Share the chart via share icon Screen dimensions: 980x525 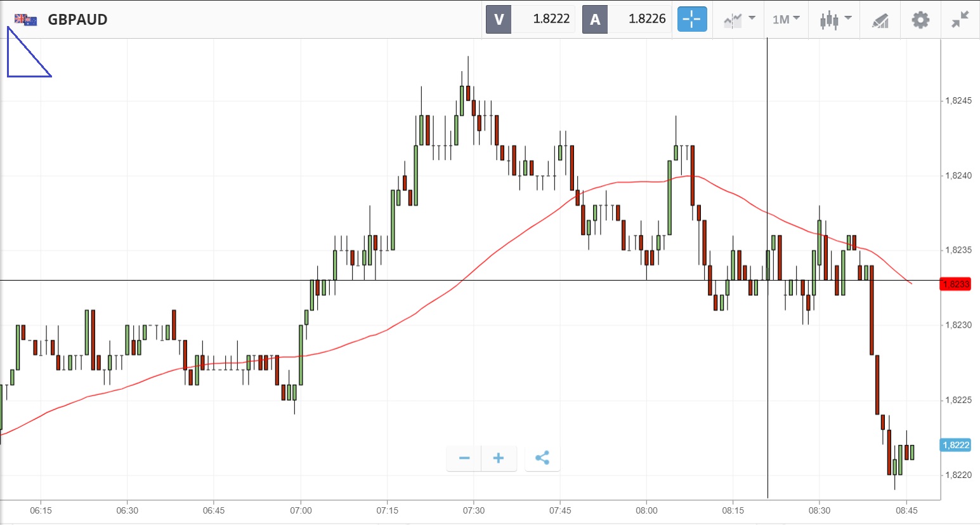(542, 458)
